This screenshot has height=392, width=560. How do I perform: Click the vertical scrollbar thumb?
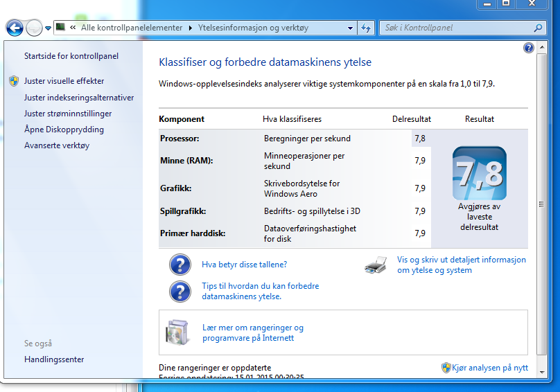point(542,204)
